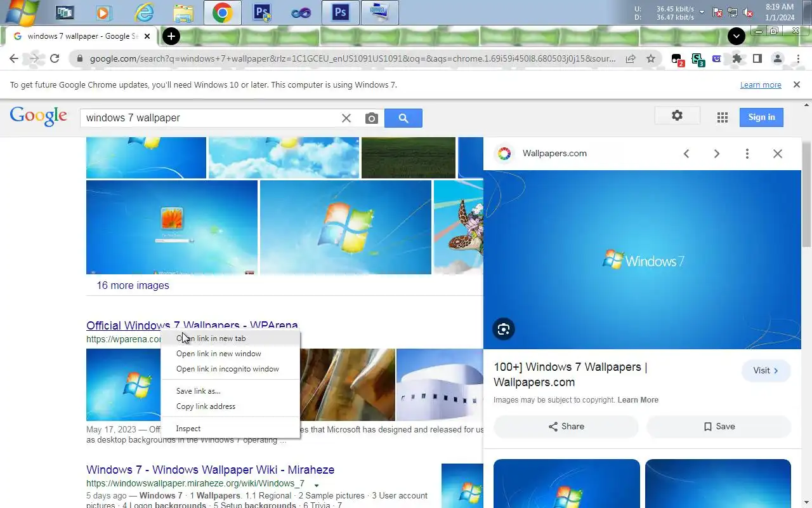
Task: Open the turtle illustration wallpaper thumbnail
Action: point(459,227)
